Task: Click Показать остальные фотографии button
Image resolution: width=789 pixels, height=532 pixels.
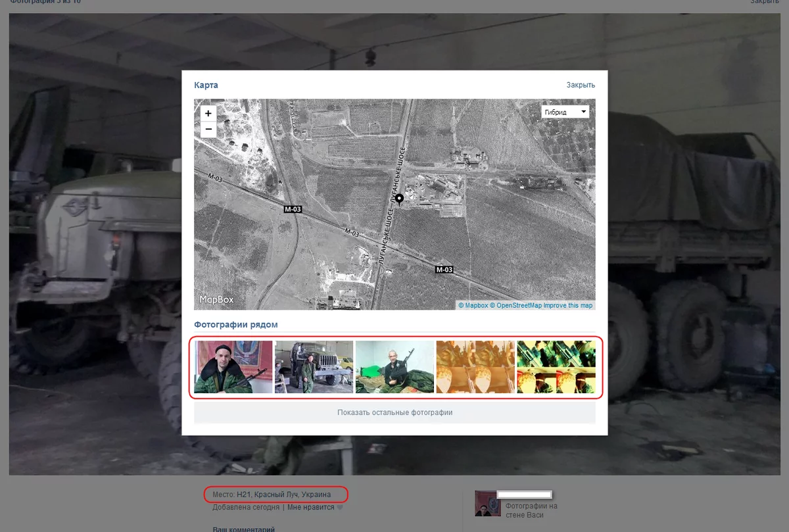Action: (394, 413)
